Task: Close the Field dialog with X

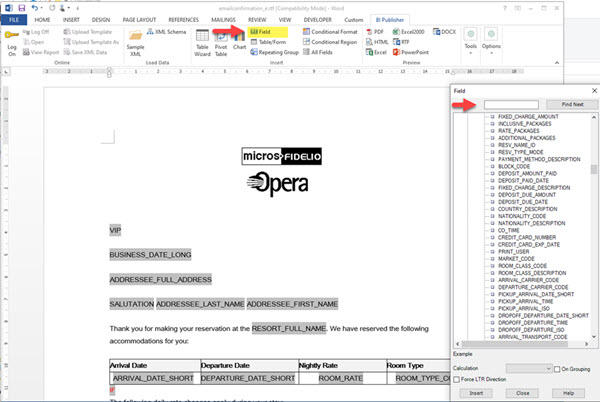Action: click(x=594, y=91)
